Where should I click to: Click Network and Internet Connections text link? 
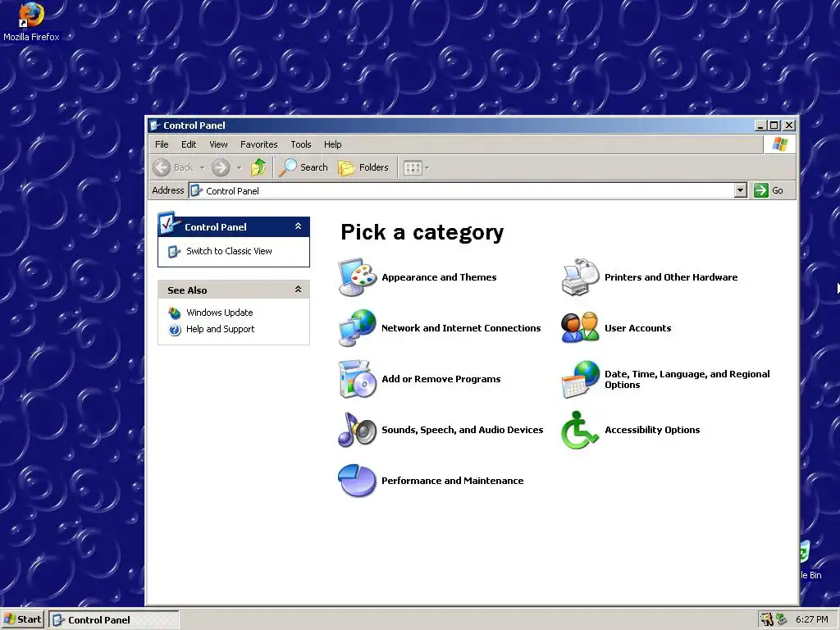pos(461,328)
